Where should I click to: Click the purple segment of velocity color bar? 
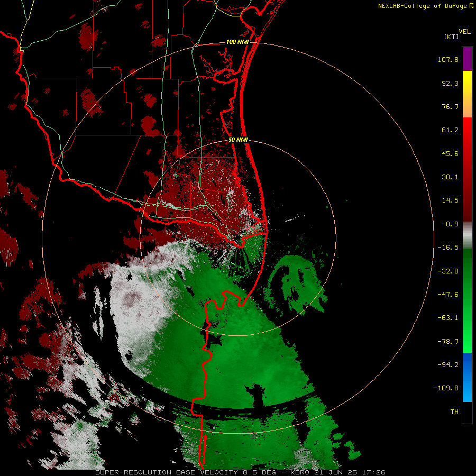pyautogui.click(x=467, y=59)
